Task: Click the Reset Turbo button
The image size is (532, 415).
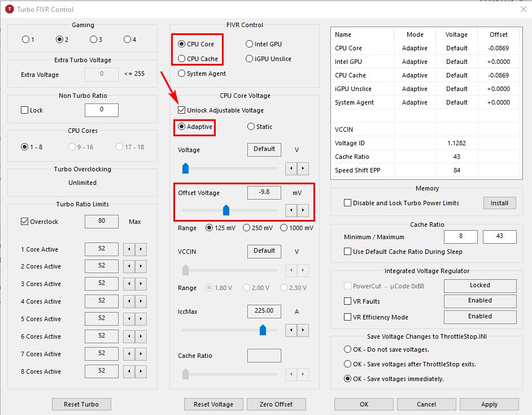Action: [x=81, y=404]
